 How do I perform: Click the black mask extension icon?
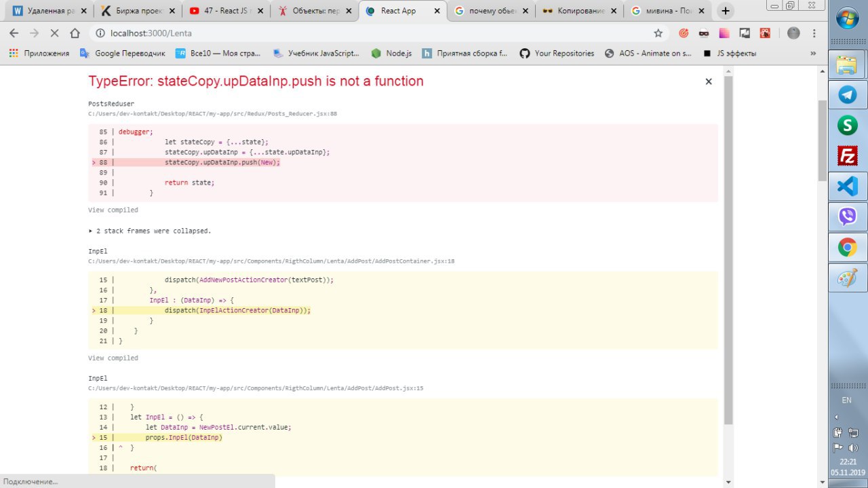coord(704,33)
